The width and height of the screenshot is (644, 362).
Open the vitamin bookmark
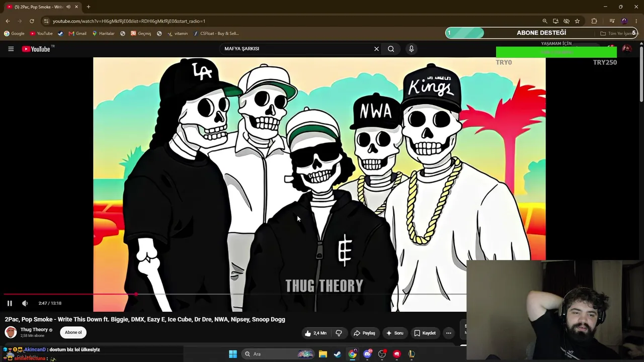(x=178, y=34)
